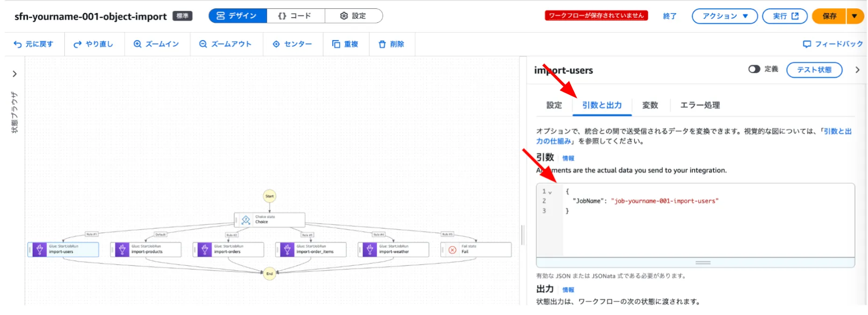Expand the 状態ブラウザ left panel
Viewport: 868px width, 315px height.
(x=14, y=74)
